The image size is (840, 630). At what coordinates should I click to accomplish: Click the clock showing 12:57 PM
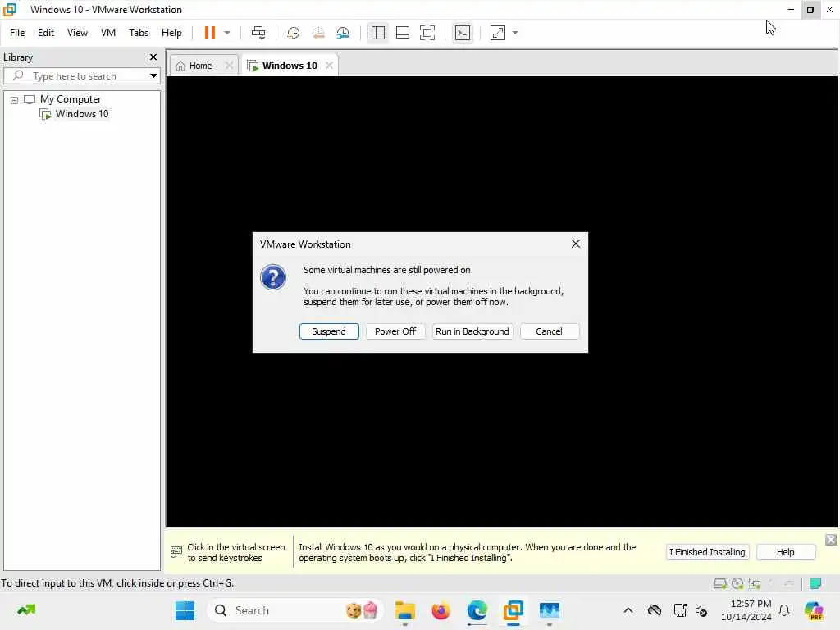click(x=751, y=604)
